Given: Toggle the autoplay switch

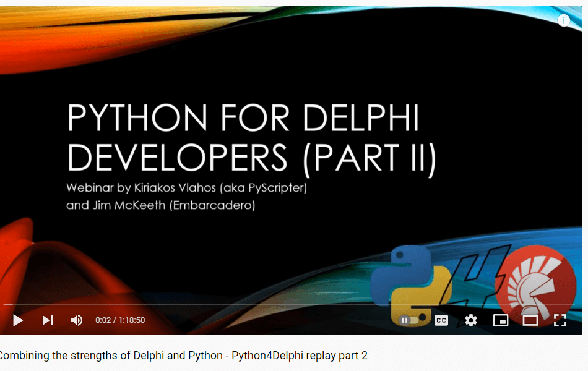Looking at the screenshot, I should [x=409, y=320].
